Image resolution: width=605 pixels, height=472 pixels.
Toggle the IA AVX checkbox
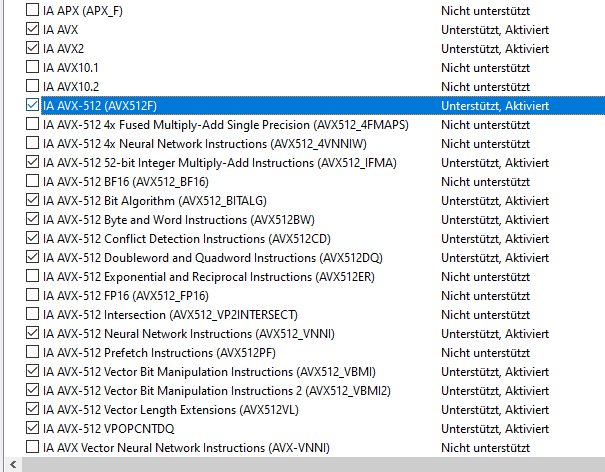33,30
